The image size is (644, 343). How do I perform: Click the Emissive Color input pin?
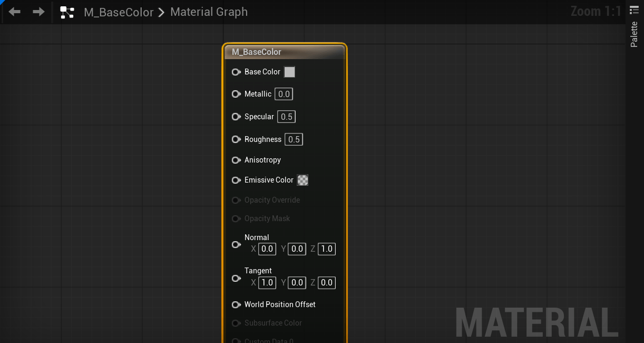coord(236,180)
